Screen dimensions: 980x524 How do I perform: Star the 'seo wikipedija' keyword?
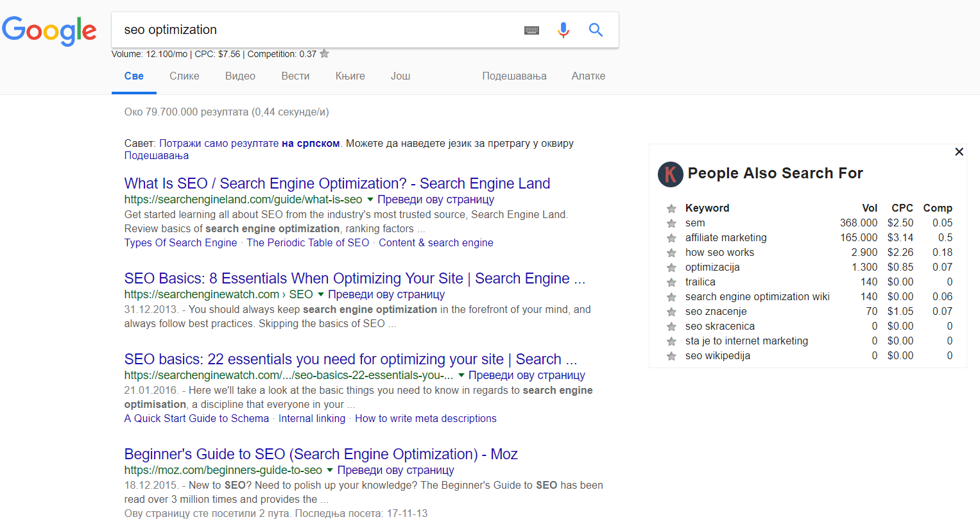(x=671, y=356)
